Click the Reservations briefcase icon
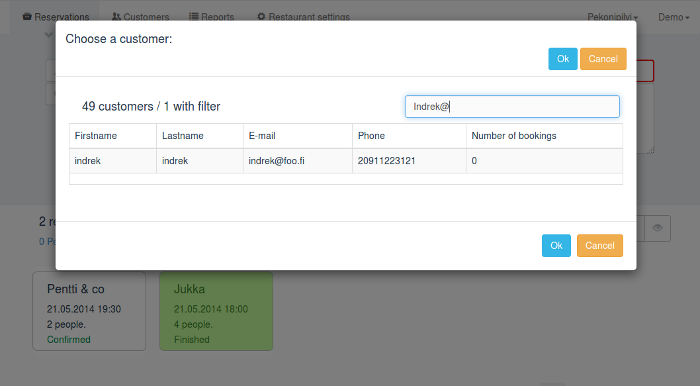This screenshot has height=386, width=700. (27, 17)
